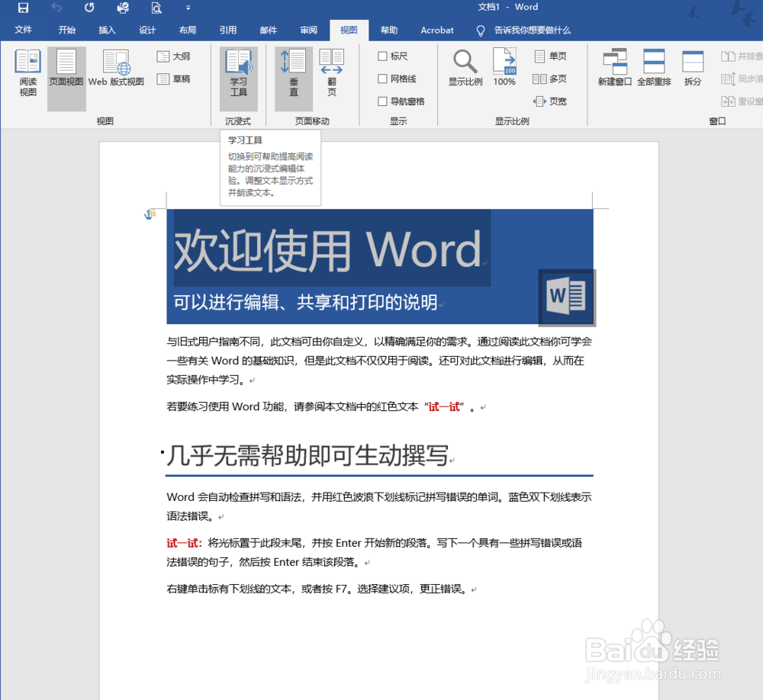This screenshot has height=700, width=763.
Task: Open the 设计 ribbon tab
Action: tap(147, 31)
